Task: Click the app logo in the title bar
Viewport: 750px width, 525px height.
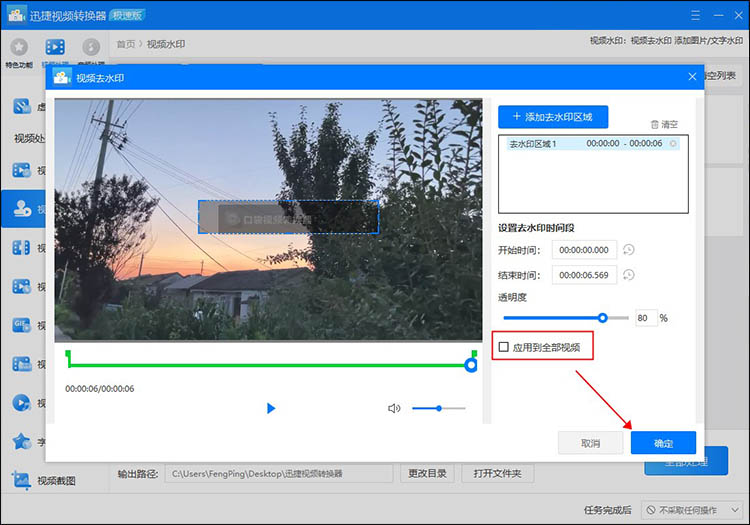Action: point(16,14)
